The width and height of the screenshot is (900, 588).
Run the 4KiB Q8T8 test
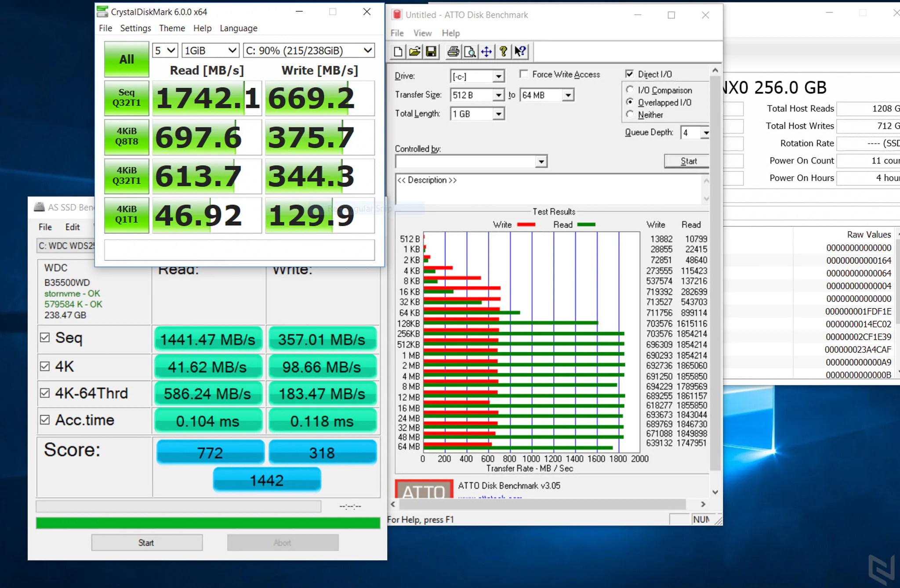click(x=127, y=137)
